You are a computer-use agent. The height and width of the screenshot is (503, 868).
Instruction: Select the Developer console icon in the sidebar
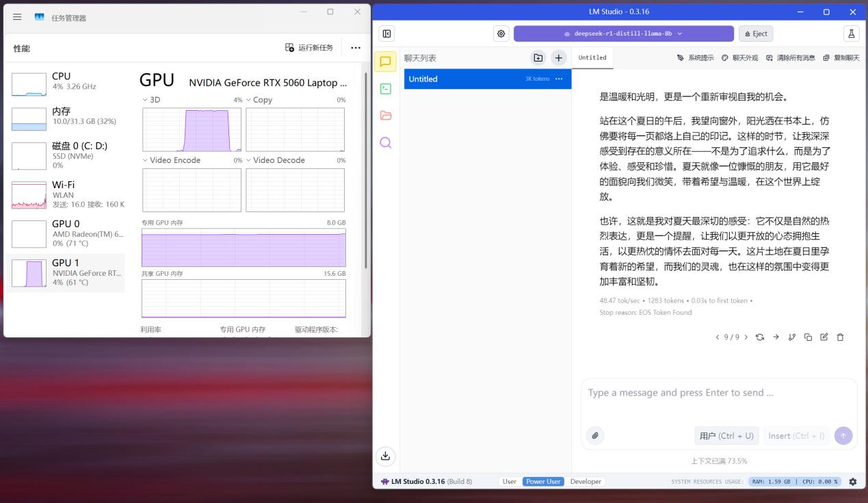385,88
